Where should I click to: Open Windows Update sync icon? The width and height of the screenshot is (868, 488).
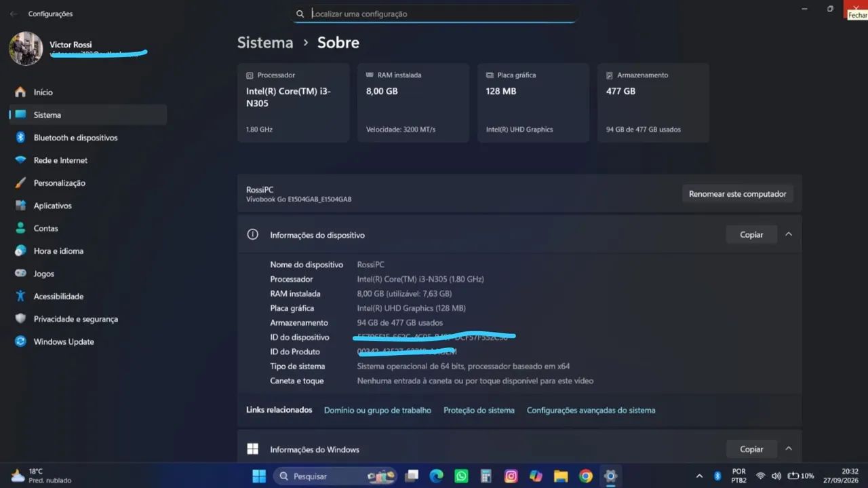tap(20, 341)
